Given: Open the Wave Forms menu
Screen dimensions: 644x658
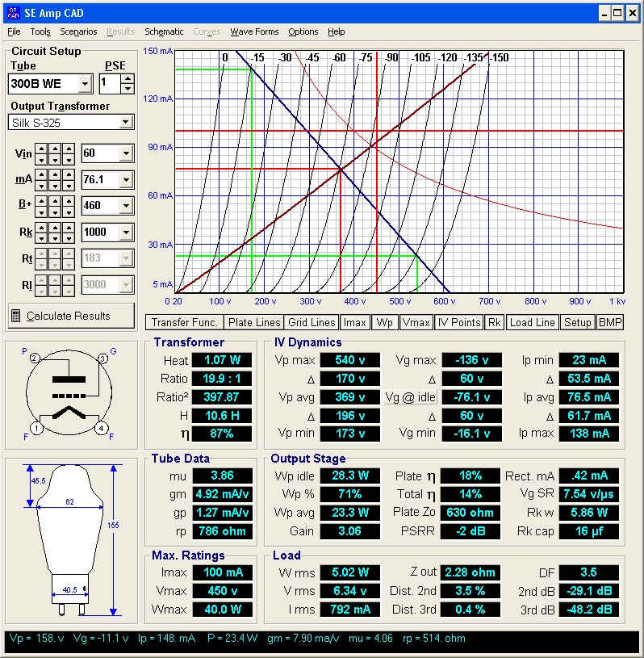Looking at the screenshot, I should pos(254,31).
